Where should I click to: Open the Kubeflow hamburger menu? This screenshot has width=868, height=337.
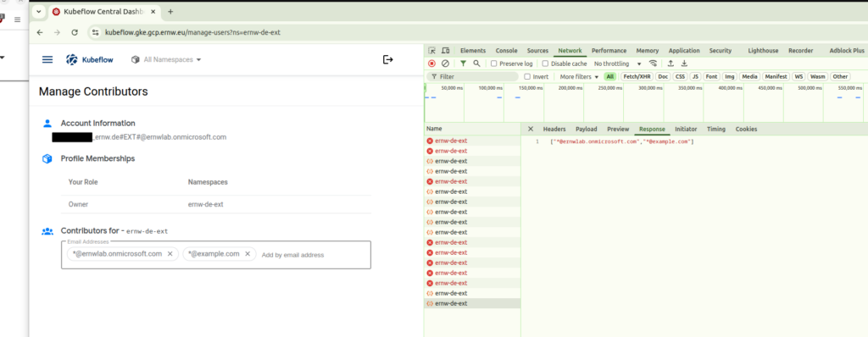tap(47, 60)
